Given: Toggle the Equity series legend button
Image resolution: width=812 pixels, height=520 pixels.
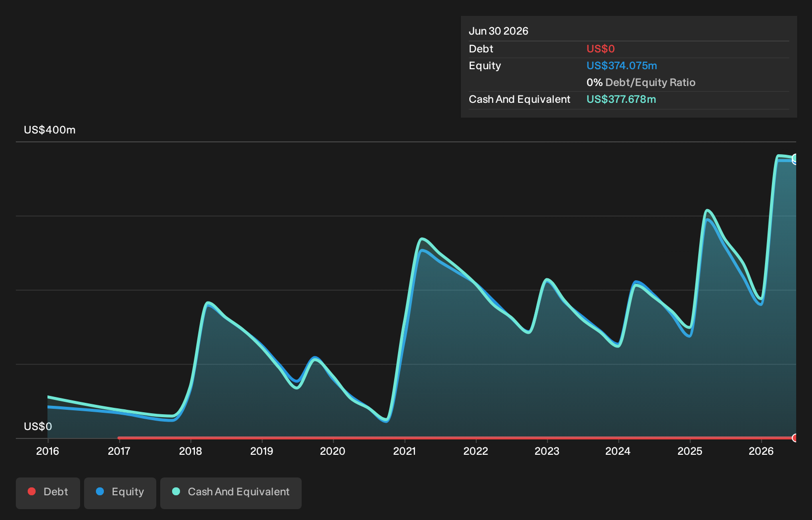Looking at the screenshot, I should [x=120, y=493].
